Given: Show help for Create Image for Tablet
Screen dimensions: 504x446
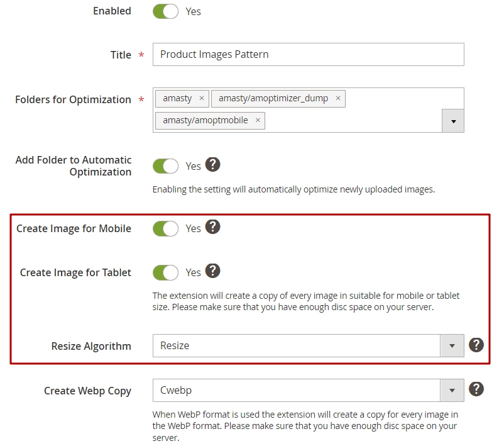Looking at the screenshot, I should (x=212, y=271).
